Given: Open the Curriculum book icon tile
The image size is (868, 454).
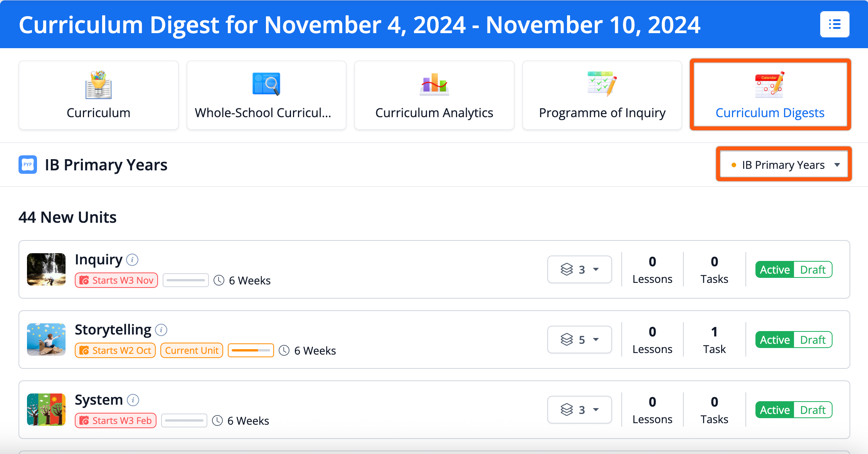Looking at the screenshot, I should point(98,95).
